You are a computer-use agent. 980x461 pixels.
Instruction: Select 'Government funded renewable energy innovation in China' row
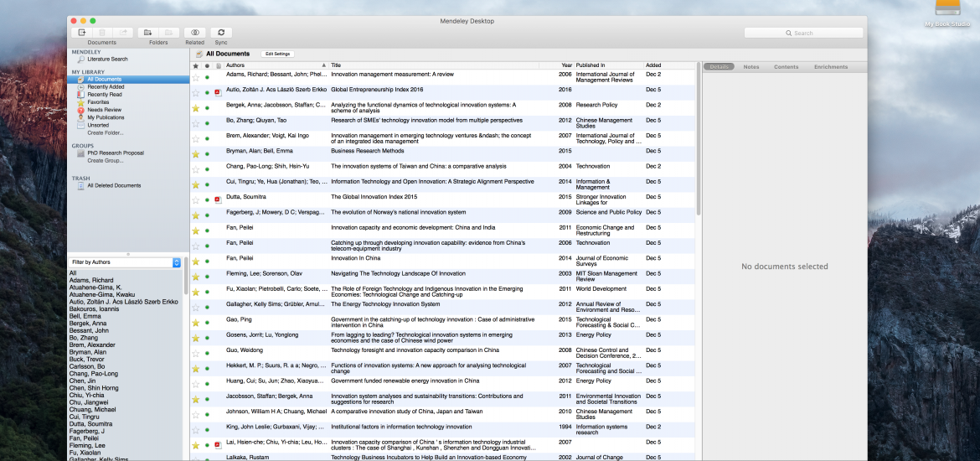point(442,384)
